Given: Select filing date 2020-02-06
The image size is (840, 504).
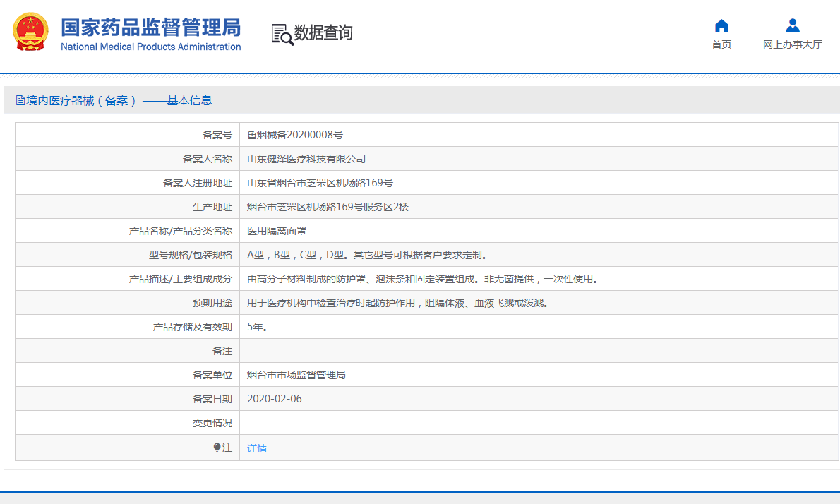Looking at the screenshot, I should tap(275, 399).
